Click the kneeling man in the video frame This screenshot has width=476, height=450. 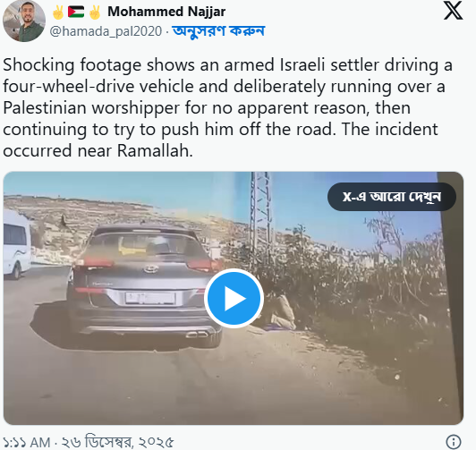point(281,307)
